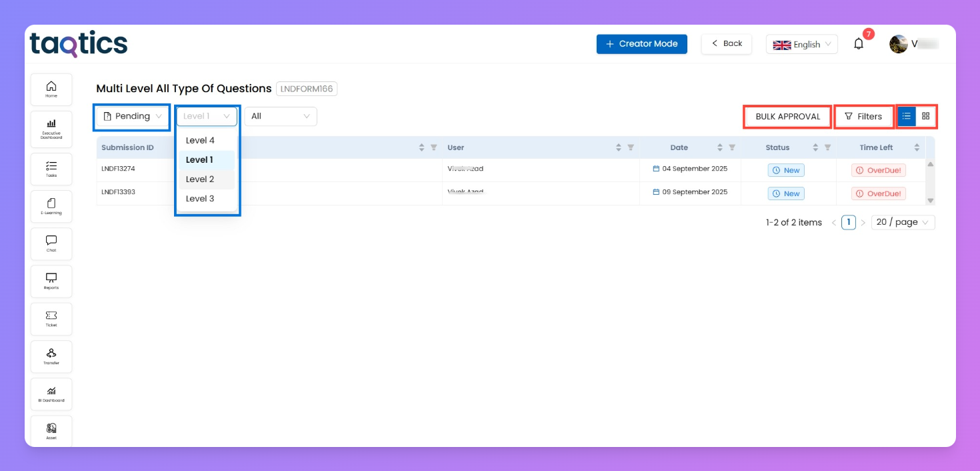Screen dimensions: 980x471
Task: Click the Date column filter icon
Action: (732, 147)
